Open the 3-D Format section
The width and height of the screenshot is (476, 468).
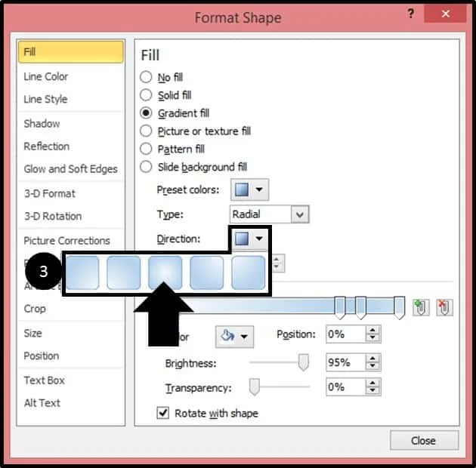pyautogui.click(x=49, y=193)
